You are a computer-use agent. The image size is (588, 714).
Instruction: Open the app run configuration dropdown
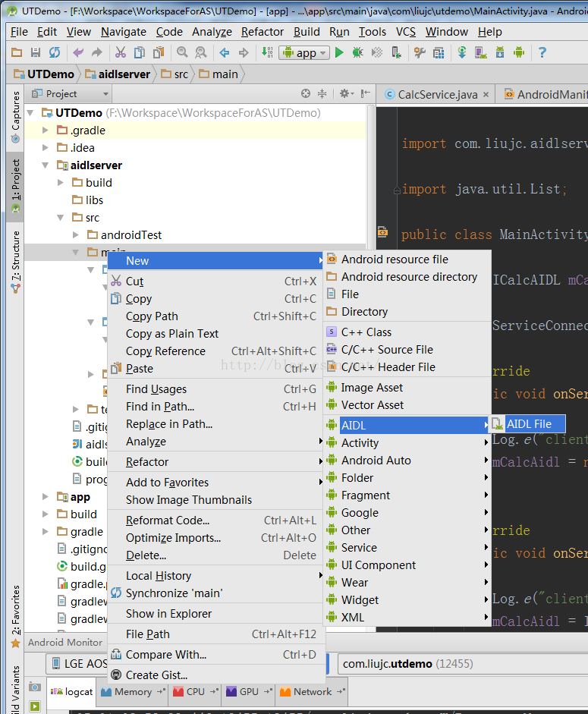pyautogui.click(x=304, y=52)
